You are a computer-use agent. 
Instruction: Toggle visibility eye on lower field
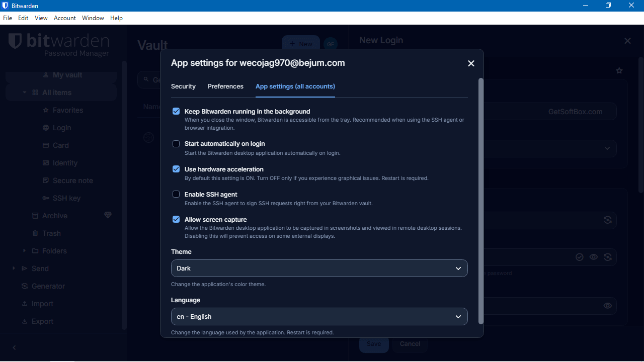click(608, 306)
